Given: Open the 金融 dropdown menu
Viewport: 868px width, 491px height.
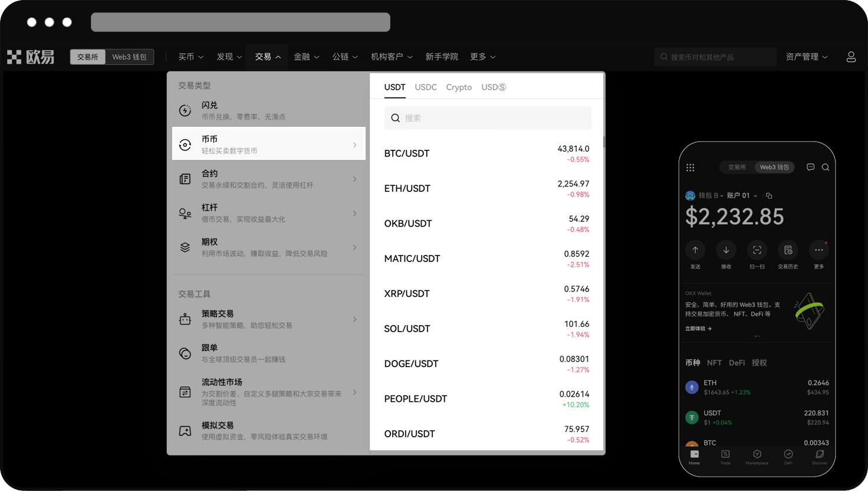Looking at the screenshot, I should (307, 57).
